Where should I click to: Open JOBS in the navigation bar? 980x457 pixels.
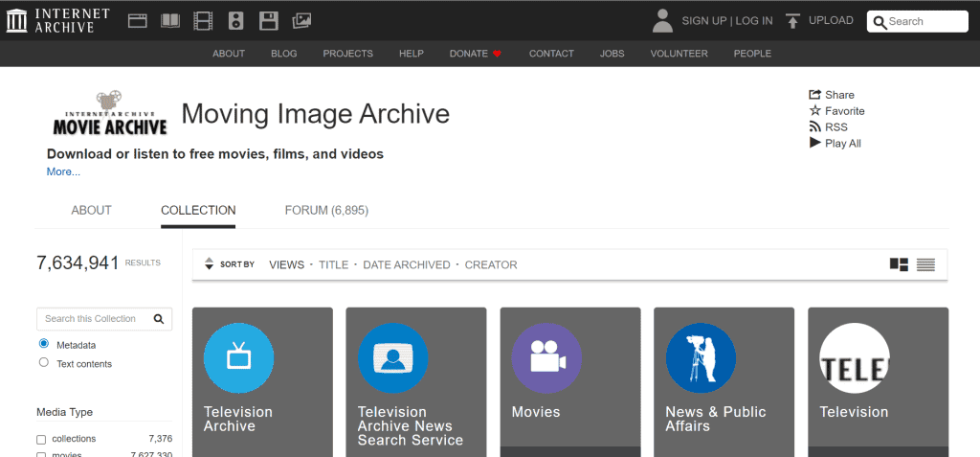click(x=612, y=54)
